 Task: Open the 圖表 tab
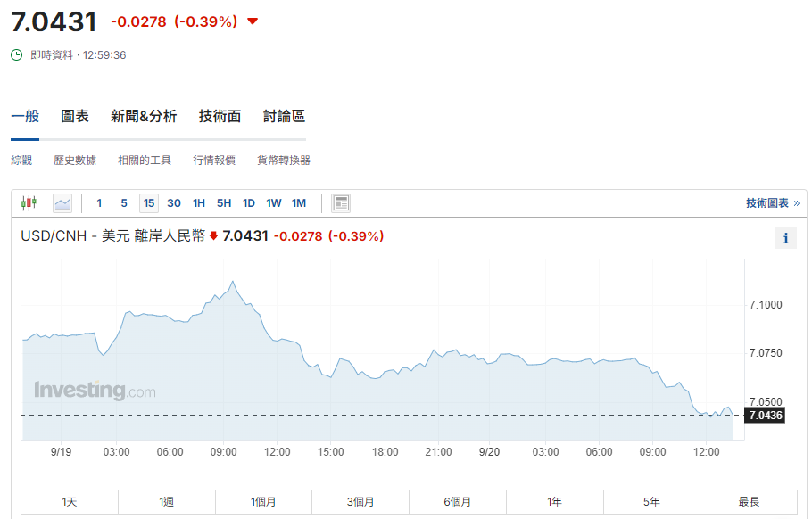tap(75, 116)
